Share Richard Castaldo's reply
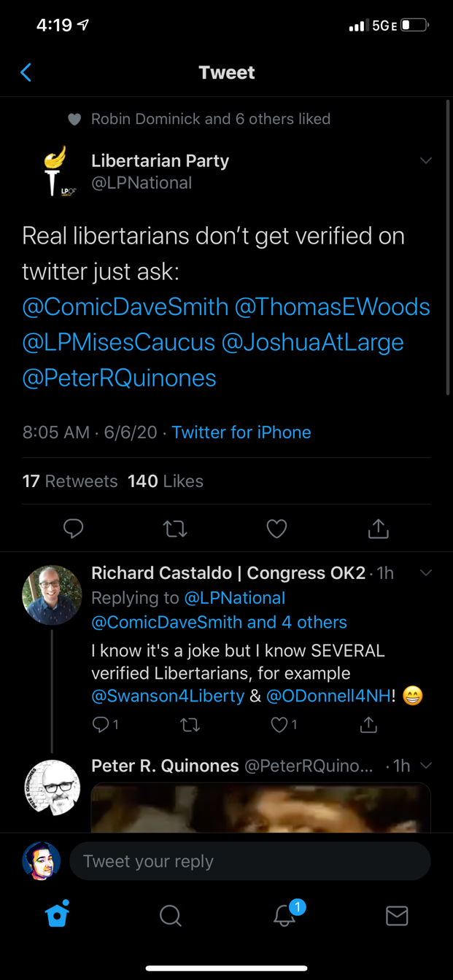This screenshot has height=980, width=453. click(x=369, y=724)
